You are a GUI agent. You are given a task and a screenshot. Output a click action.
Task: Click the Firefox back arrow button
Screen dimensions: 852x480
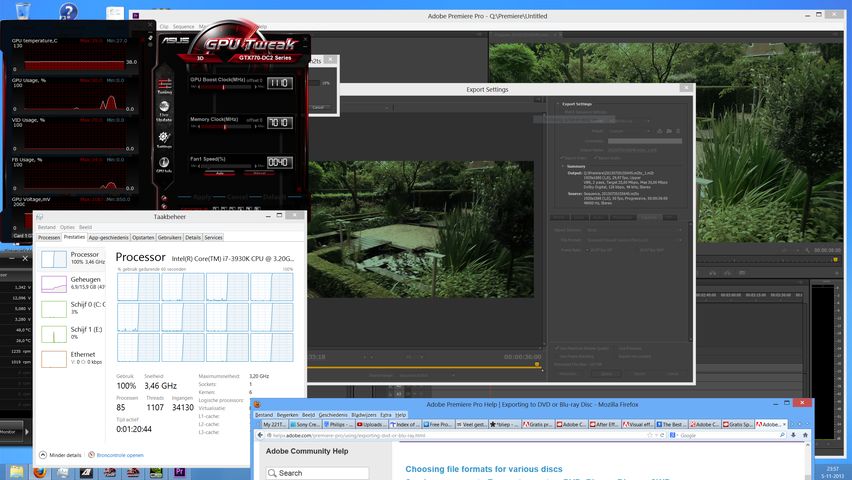(x=260, y=435)
